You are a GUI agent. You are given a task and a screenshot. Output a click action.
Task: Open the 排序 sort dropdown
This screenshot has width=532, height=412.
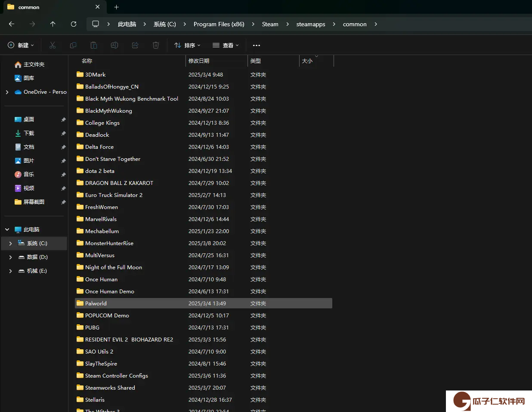(187, 45)
